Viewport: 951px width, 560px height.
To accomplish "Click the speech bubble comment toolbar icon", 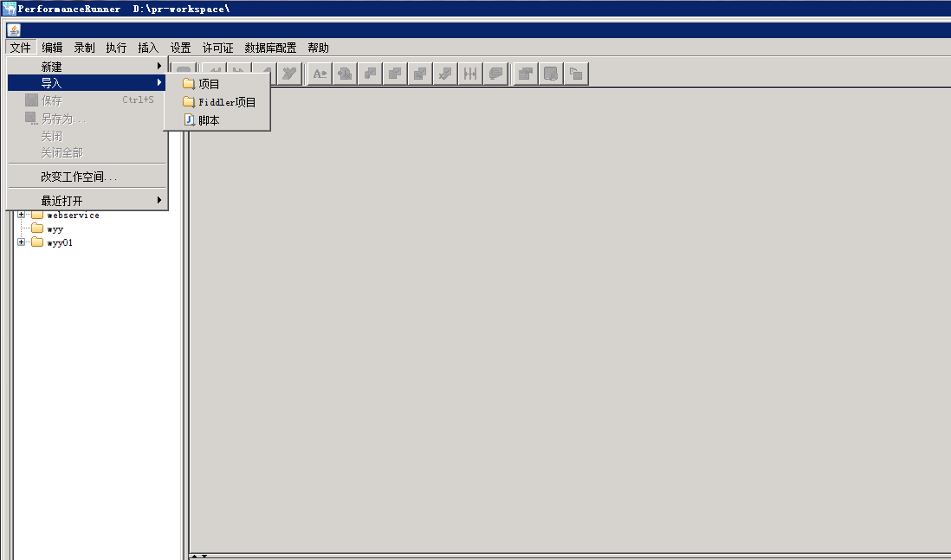I will click(x=495, y=74).
